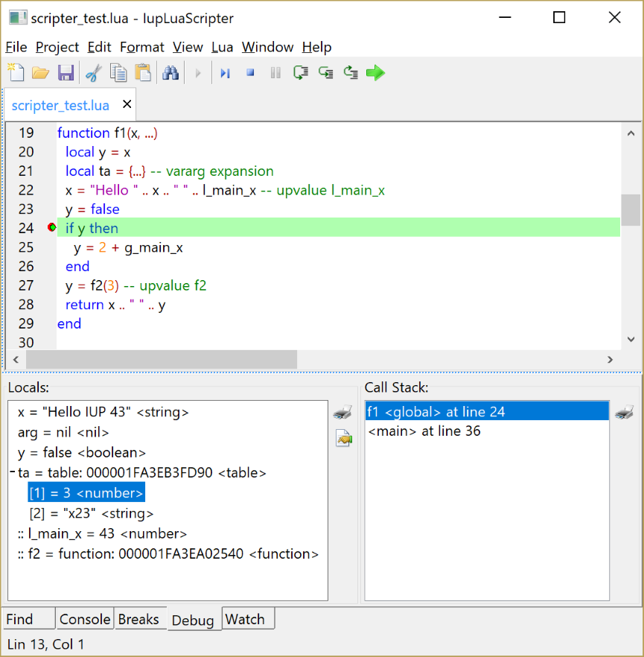Stop debugging with the square stop icon

coord(251,72)
